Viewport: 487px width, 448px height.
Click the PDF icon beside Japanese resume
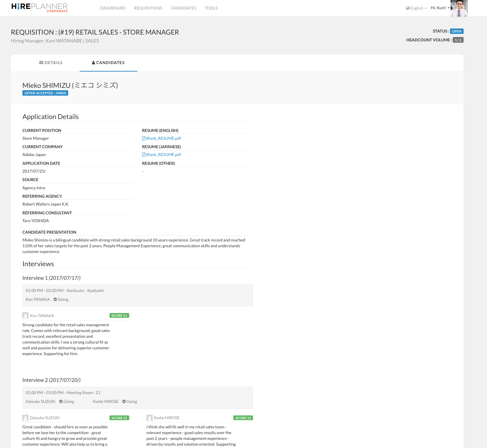click(144, 155)
